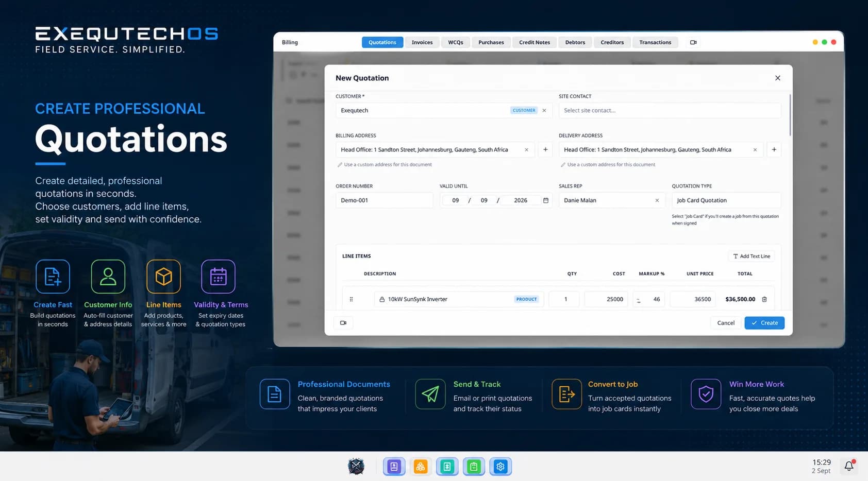Viewport: 868px width, 481px height.
Task: Click the Cancel button
Action: click(x=726, y=323)
